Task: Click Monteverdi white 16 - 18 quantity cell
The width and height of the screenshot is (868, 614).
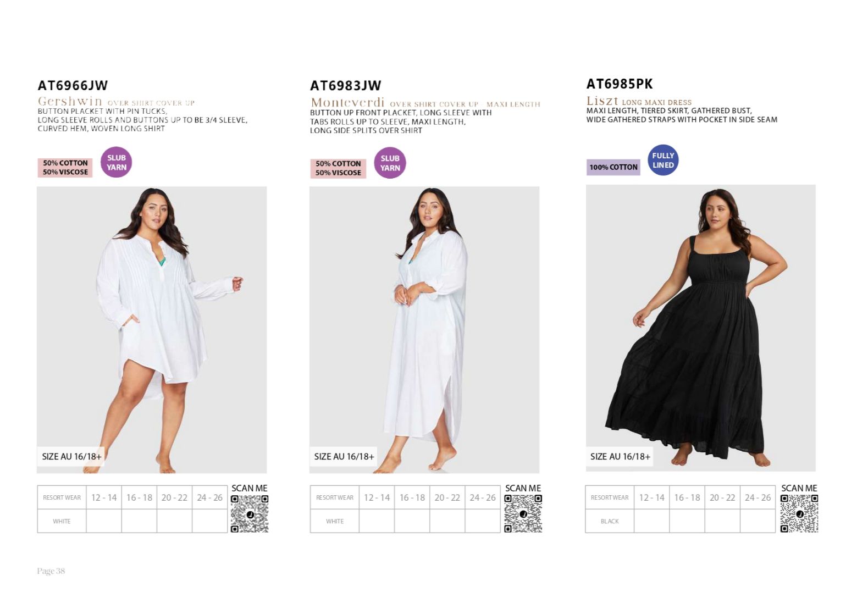Action: pos(412,521)
